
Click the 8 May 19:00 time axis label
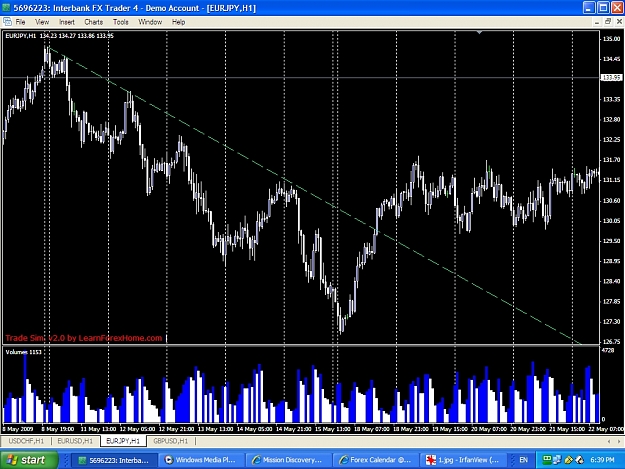[x=57, y=429]
